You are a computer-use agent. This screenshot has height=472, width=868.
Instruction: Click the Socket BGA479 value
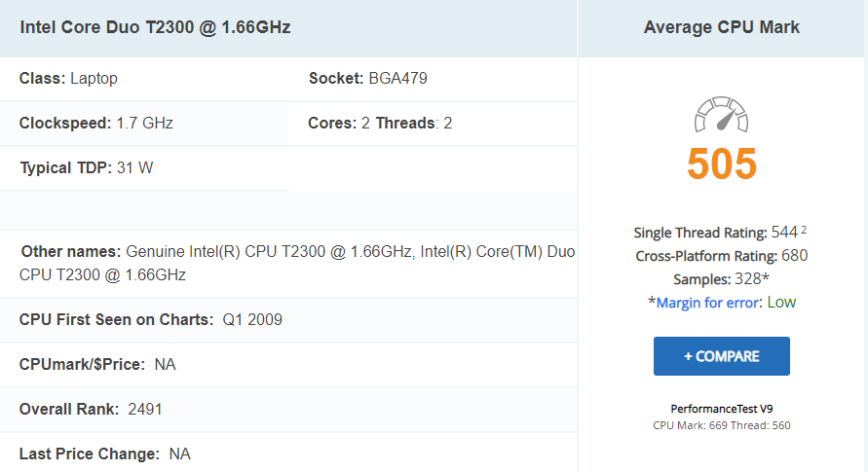tap(397, 78)
